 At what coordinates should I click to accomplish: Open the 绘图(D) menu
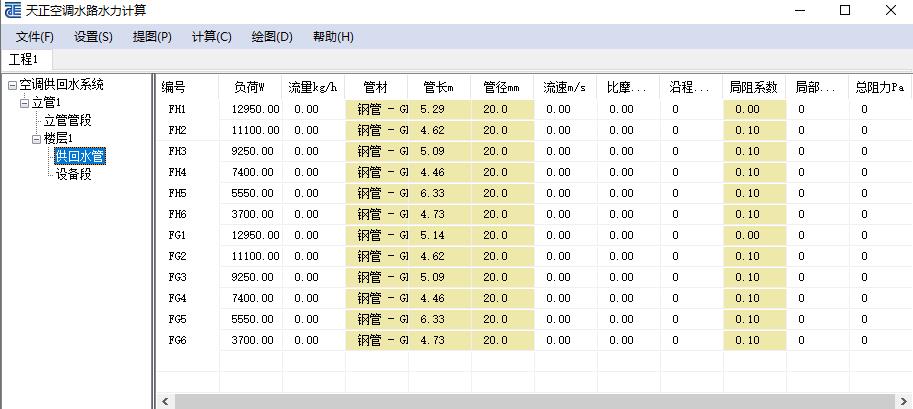click(x=271, y=37)
